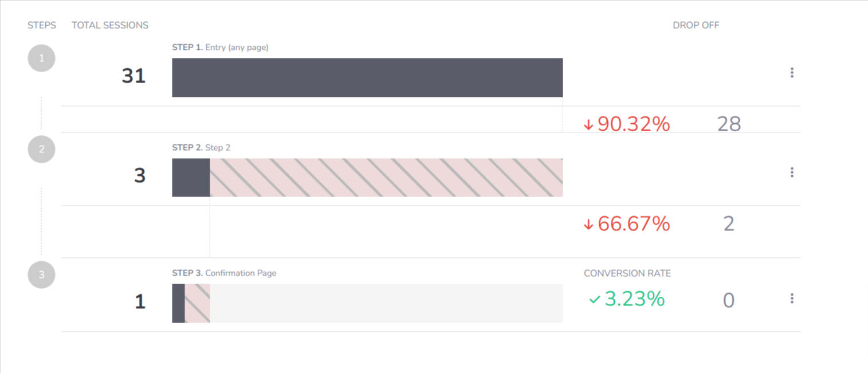Screen dimensions: 868x373
Task: Click the 28 drop-off sessions count
Action: coord(729,124)
